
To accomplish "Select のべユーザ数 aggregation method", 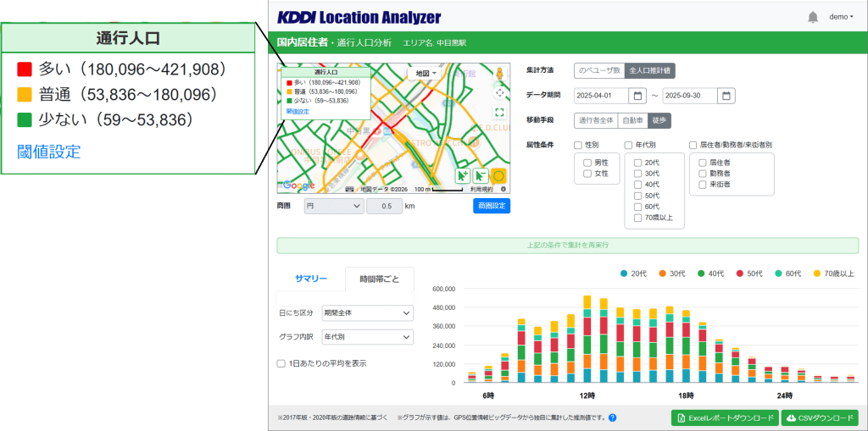I will click(x=599, y=71).
